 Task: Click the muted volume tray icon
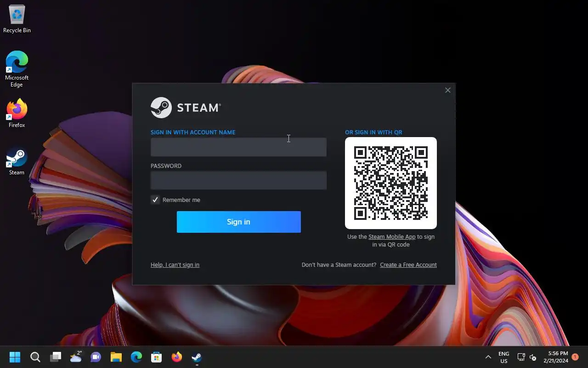point(533,357)
